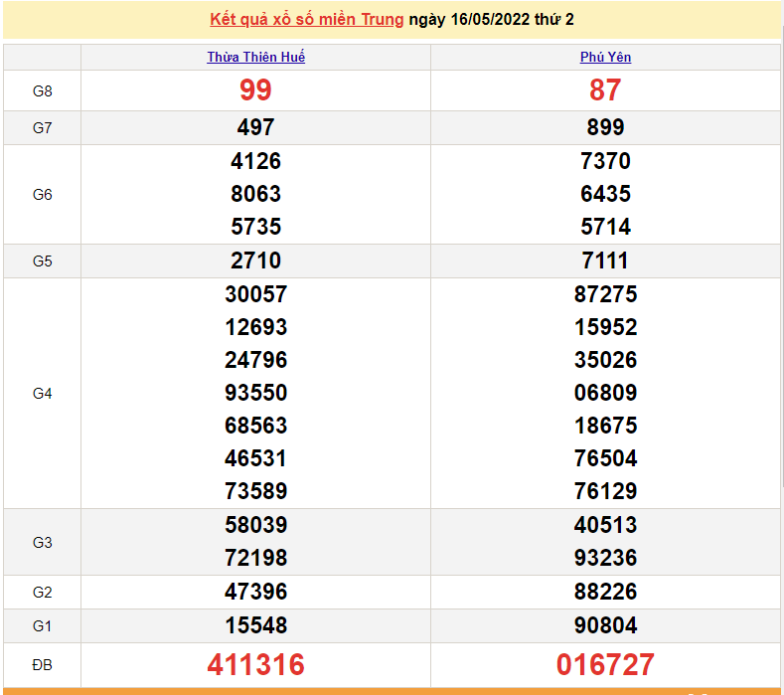This screenshot has width=784, height=695.
Task: Select the G7 result 899
Action: click(605, 127)
